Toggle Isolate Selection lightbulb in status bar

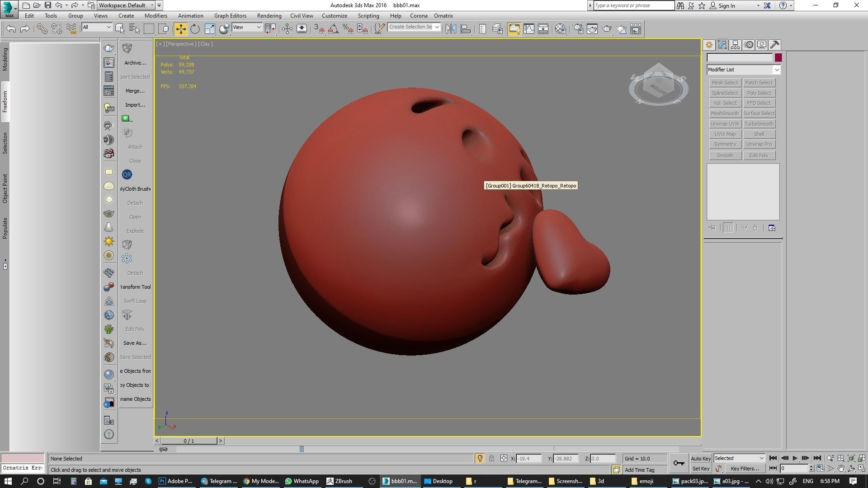click(x=480, y=458)
